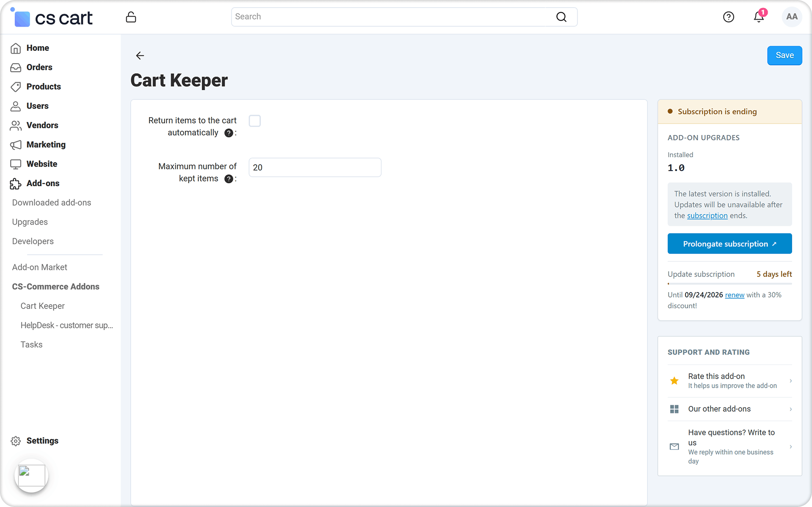Click help tooltip for Return items automatically
This screenshot has height=507, width=812.
click(229, 133)
